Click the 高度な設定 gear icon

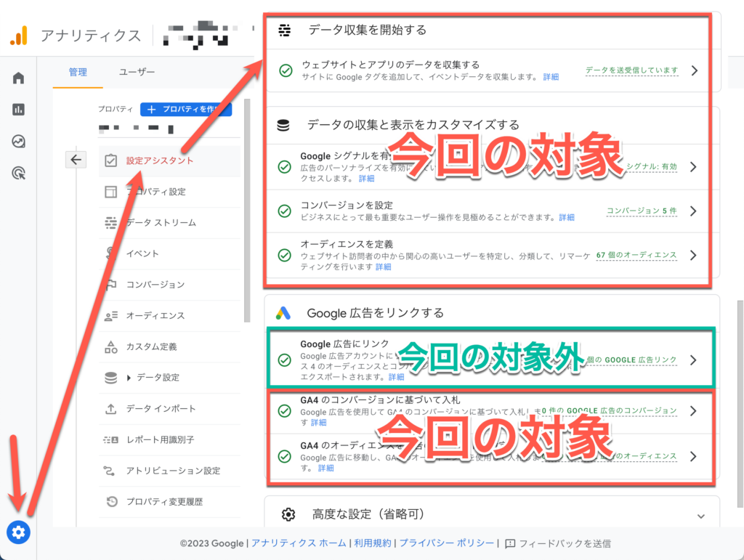(x=288, y=514)
